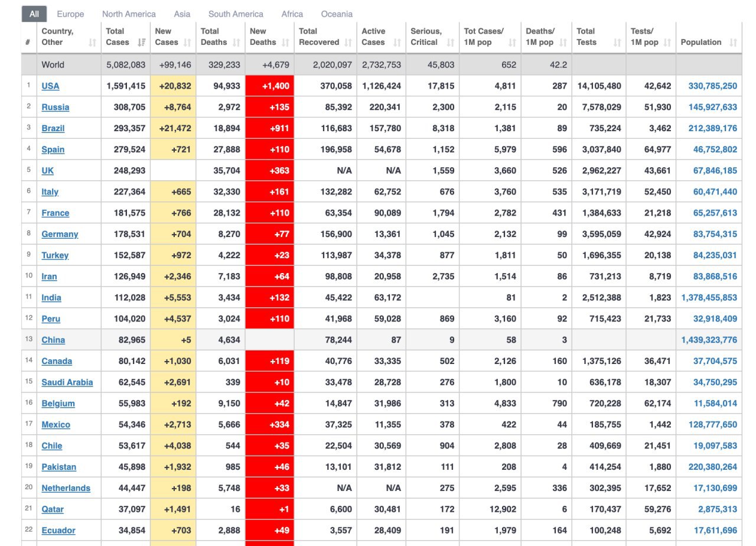This screenshot has width=756, height=546.
Task: Click Tests/1M pop sort arrows
Action: point(667,43)
